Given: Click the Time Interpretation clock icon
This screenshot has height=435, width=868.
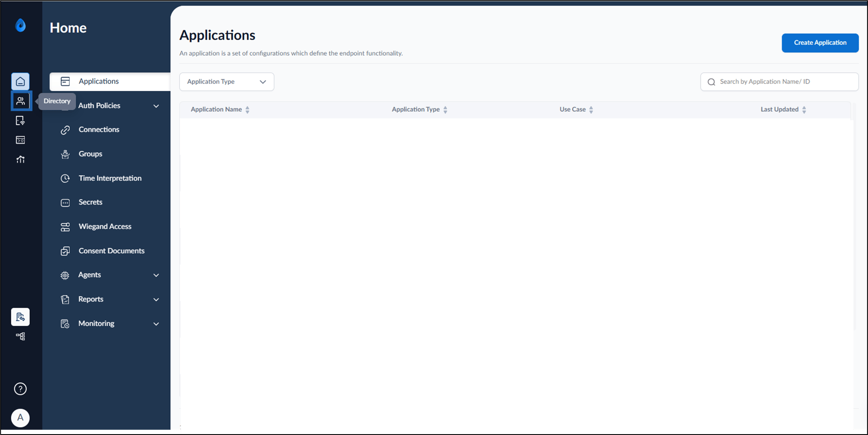Looking at the screenshot, I should point(65,178).
